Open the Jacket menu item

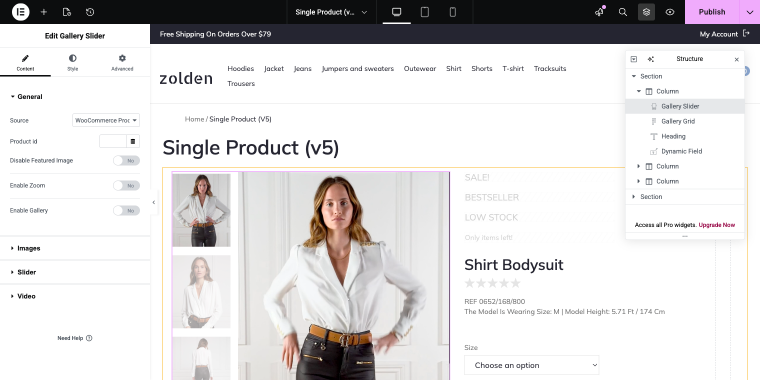274,68
